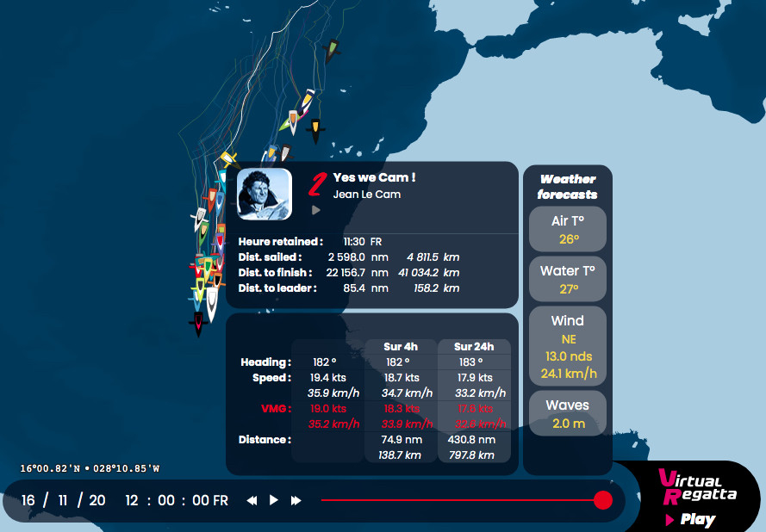Click the date field 16 / 11 / 20
766x532 pixels.
(63, 500)
